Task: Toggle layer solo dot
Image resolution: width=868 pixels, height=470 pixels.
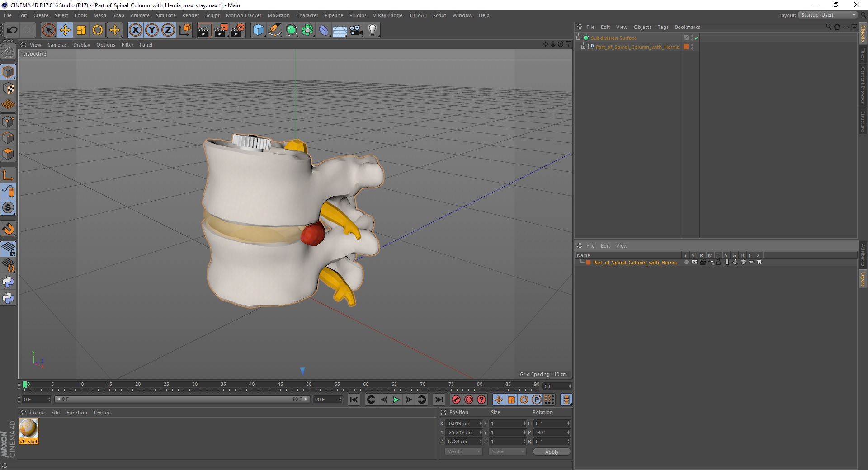Action: coord(687,262)
